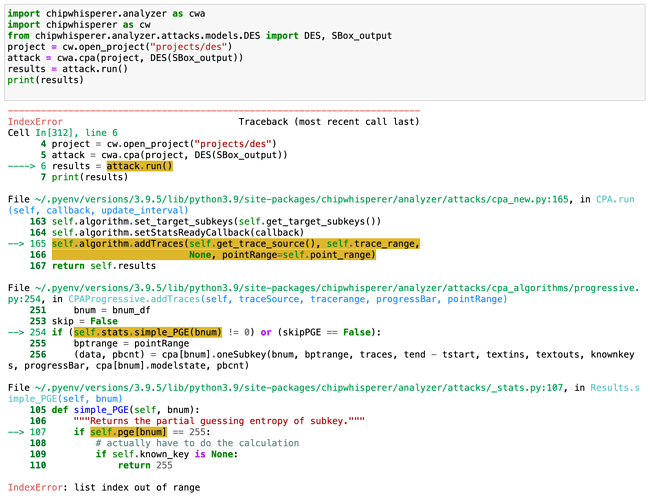The height and width of the screenshot is (500, 650).
Task: Click line 164 'setStatsReadyCallback(callback)' statement
Action: pos(178,233)
